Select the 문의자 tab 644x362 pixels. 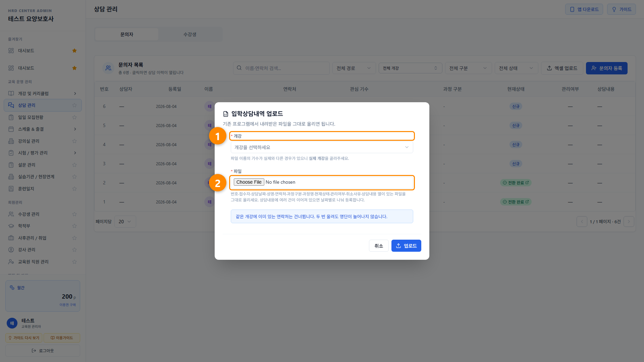127,34
